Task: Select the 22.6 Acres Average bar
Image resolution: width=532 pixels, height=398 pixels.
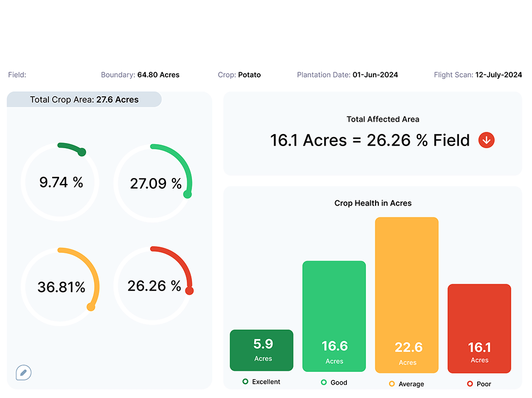Action: (x=406, y=295)
